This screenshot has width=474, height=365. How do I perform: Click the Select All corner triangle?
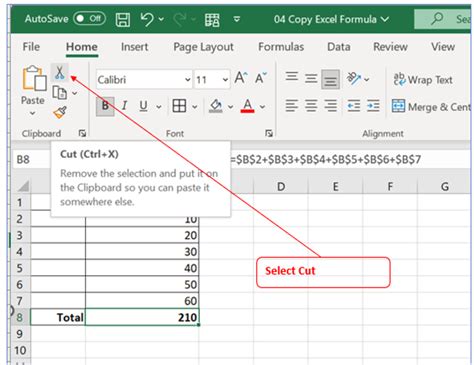[x=23, y=186]
